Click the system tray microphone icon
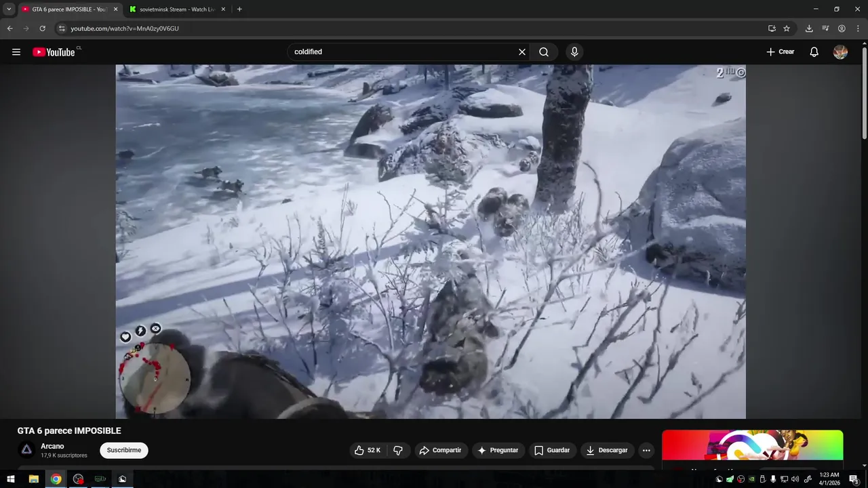The height and width of the screenshot is (488, 868). coord(773,479)
